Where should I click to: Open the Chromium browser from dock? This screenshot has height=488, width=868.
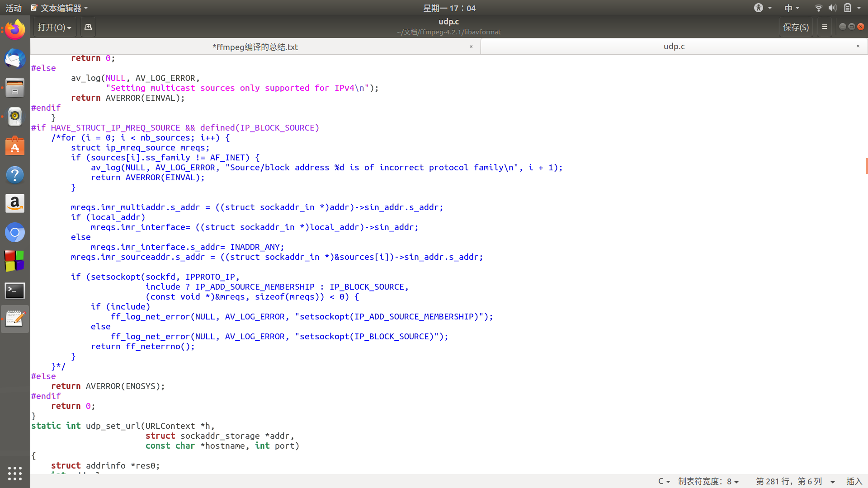click(15, 233)
